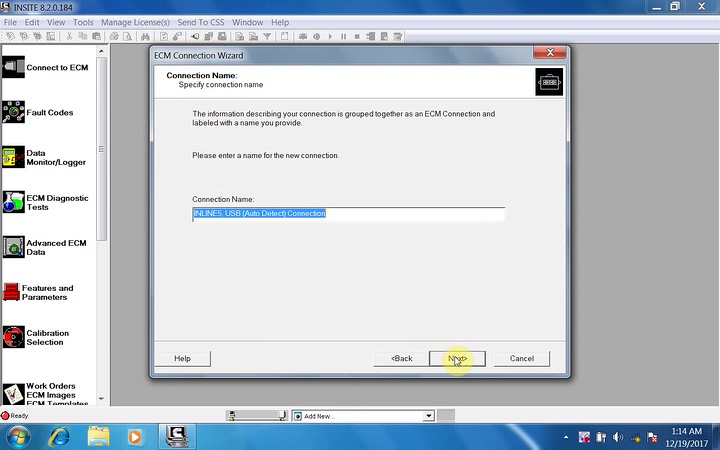The width and height of the screenshot is (720, 450).
Task: Open the Edit menu
Action: click(x=32, y=22)
